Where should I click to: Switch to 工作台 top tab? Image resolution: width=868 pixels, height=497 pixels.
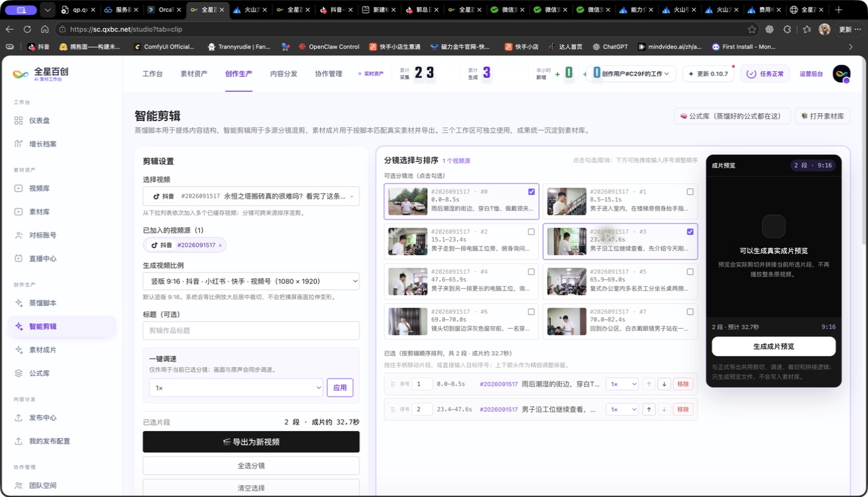click(153, 74)
